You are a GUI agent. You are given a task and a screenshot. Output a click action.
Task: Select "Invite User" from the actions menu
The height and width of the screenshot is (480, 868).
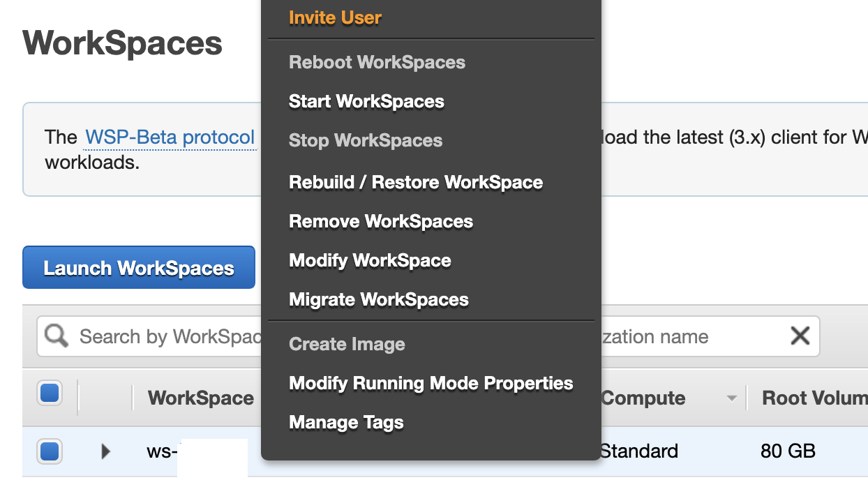[334, 17]
